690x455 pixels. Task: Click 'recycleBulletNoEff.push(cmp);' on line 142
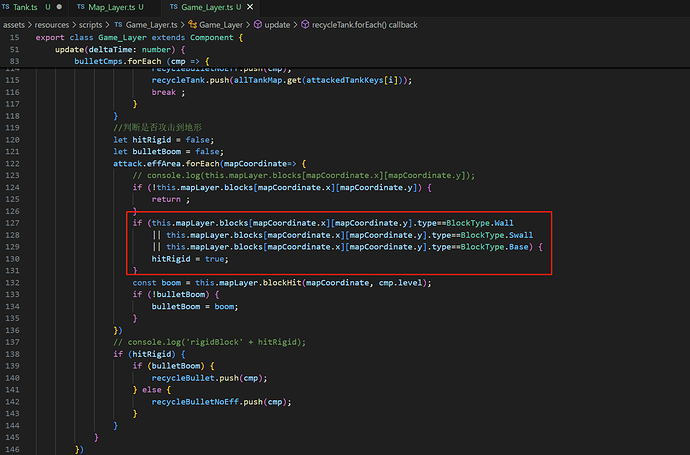[x=221, y=401]
